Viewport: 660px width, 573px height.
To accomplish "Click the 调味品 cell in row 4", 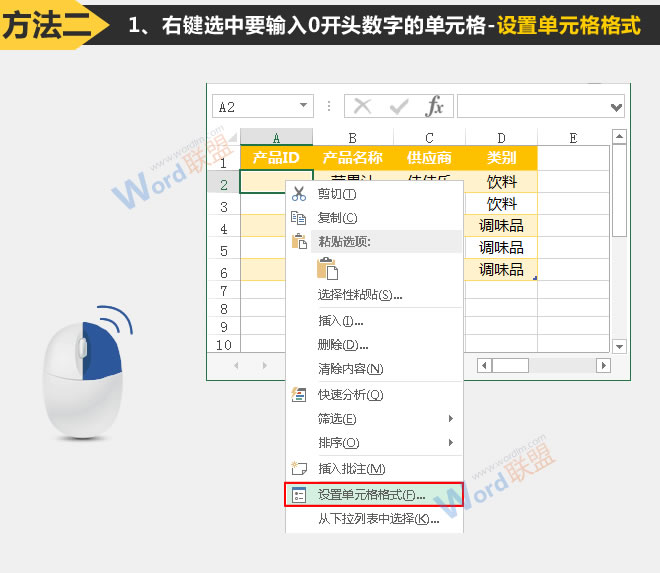I will [501, 226].
